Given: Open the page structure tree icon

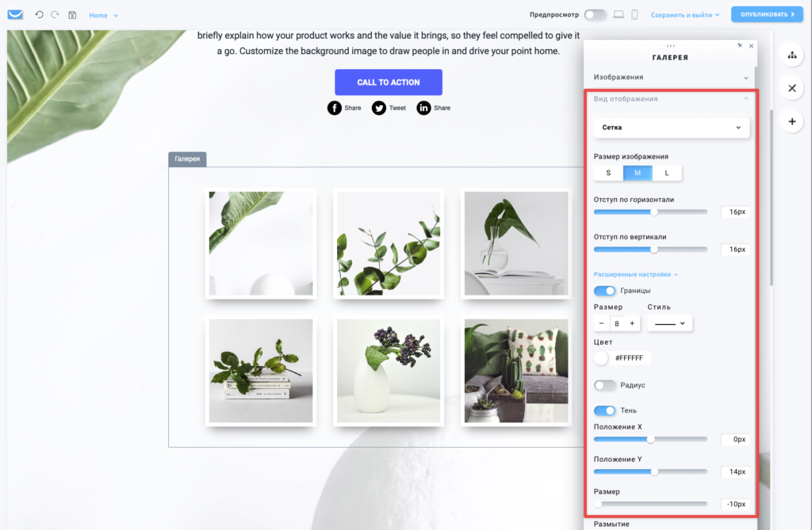Looking at the screenshot, I should point(792,55).
